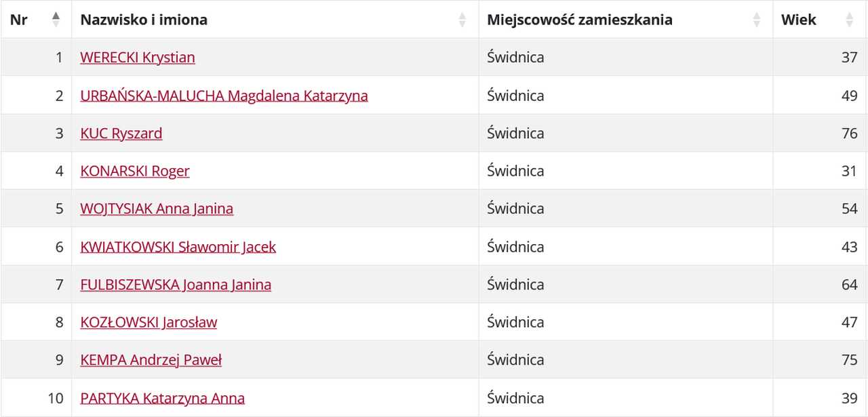Open KEMPA Andrzej Paweł link
This screenshot has width=868, height=417.
coord(151,360)
